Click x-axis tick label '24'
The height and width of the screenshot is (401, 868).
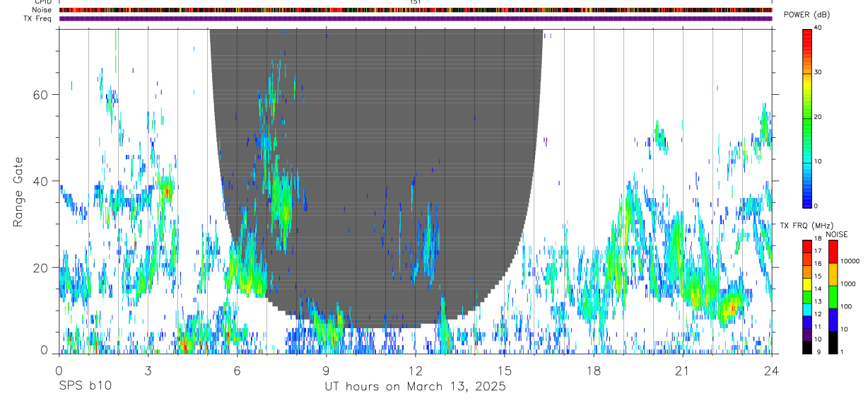click(x=772, y=370)
